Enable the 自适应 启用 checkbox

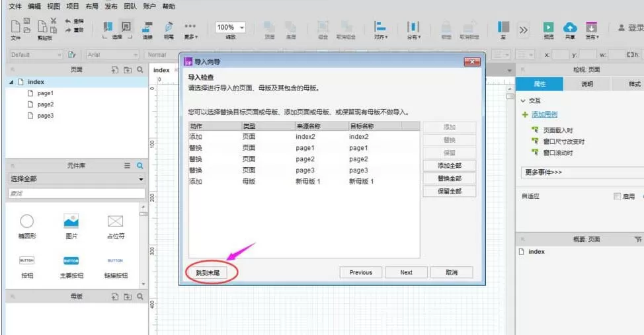coord(617,196)
